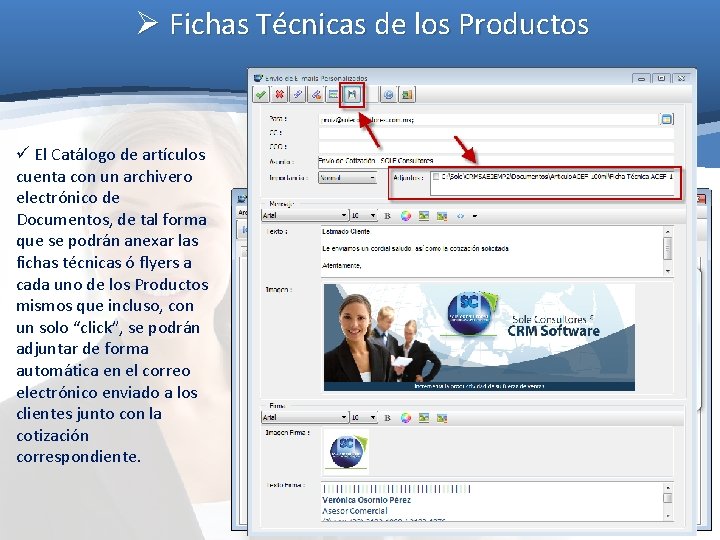Screen dimensions: 720x540
Task: Click into the Para recipient field
Action: (x=489, y=119)
